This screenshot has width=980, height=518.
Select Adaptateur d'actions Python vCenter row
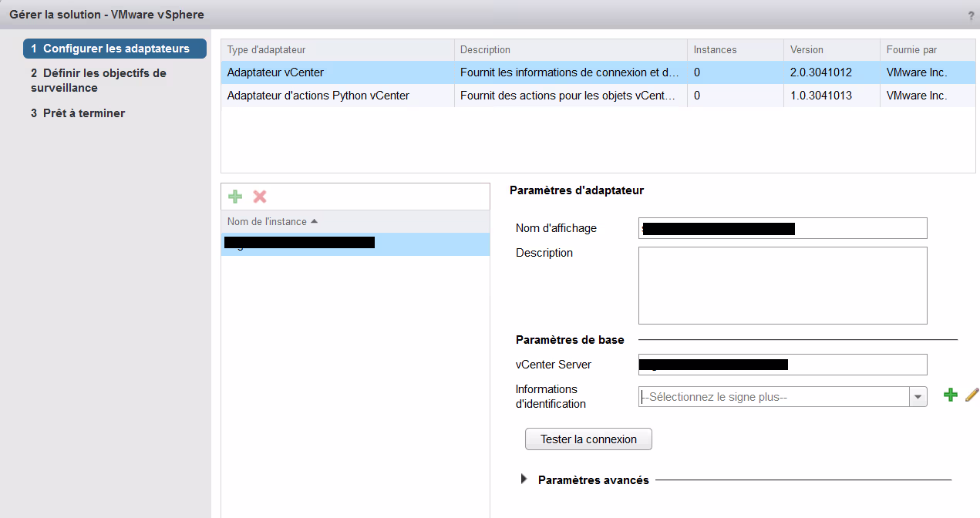pos(339,96)
